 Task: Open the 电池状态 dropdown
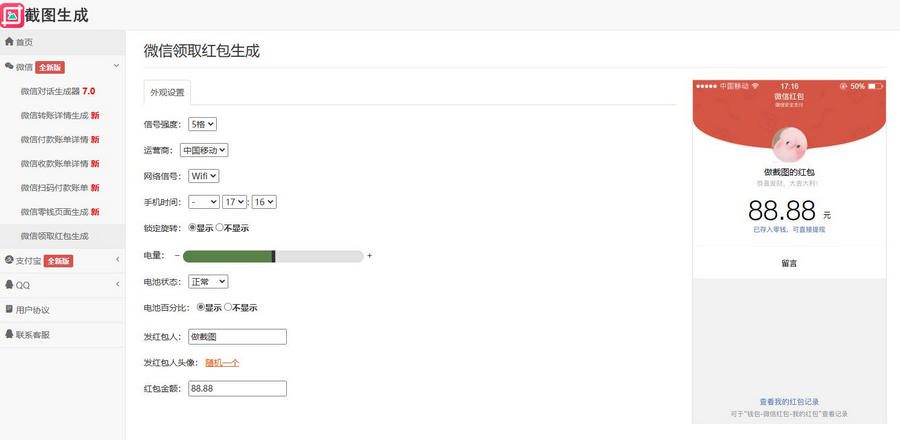tap(208, 282)
